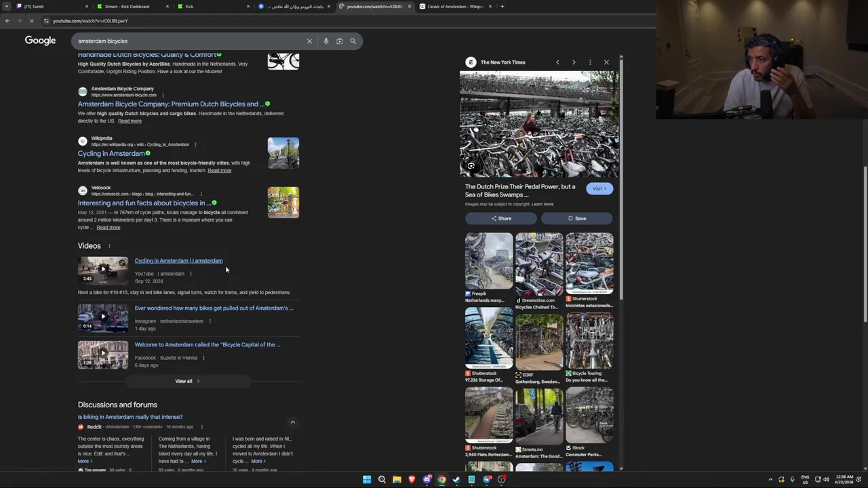Image resolution: width=868 pixels, height=488 pixels.
Task: Show previous image in preview panel
Action: click(x=557, y=62)
